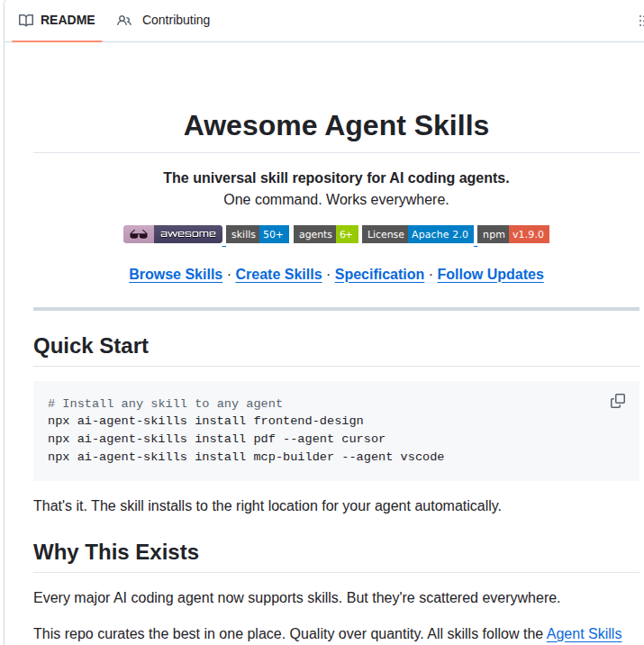644x645 pixels.
Task: Open the Agent Skills link in paragraph
Action: click(x=584, y=634)
